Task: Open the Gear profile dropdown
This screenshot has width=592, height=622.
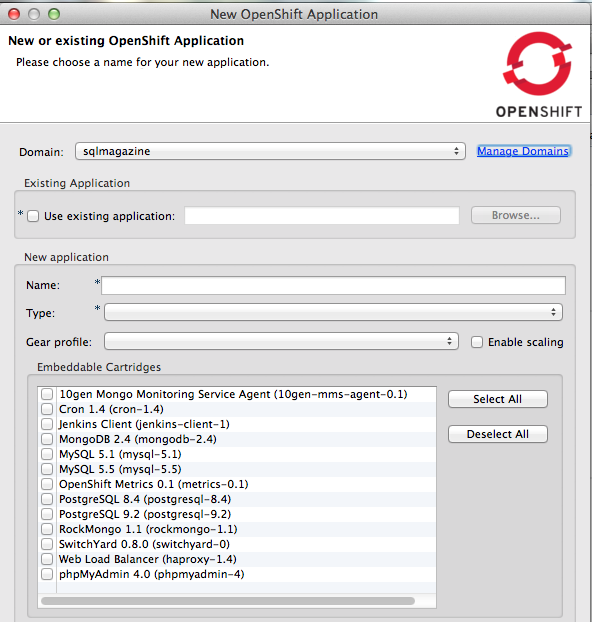Action: (x=281, y=341)
